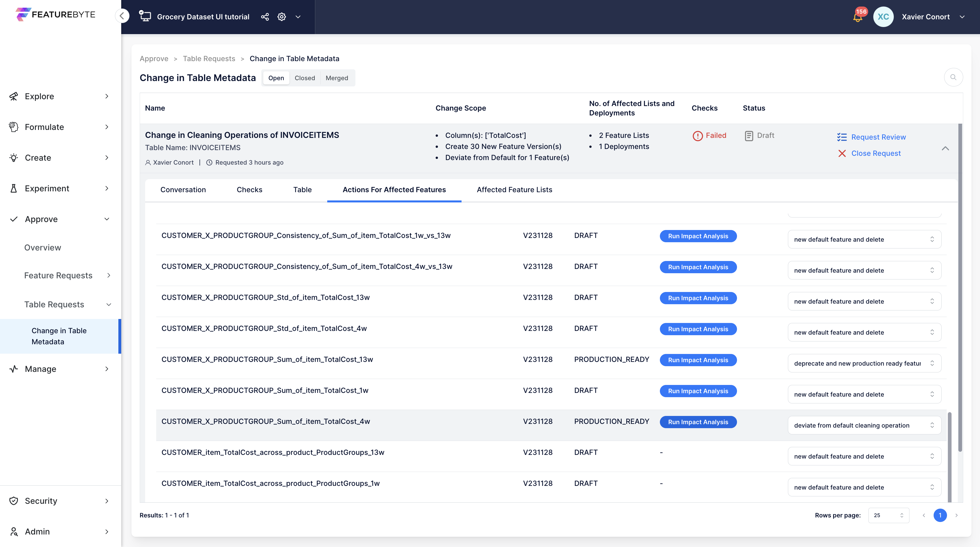Click the FeatureByte logo
This screenshot has width=980, height=547.
[55, 14]
